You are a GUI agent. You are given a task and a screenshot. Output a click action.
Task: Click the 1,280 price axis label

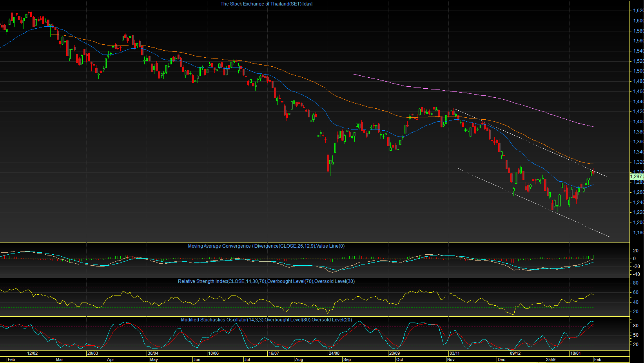pyautogui.click(x=638, y=182)
